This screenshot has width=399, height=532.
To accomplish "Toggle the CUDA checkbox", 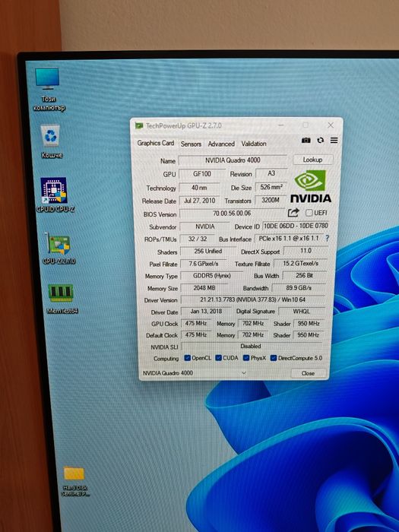I will 219,358.
